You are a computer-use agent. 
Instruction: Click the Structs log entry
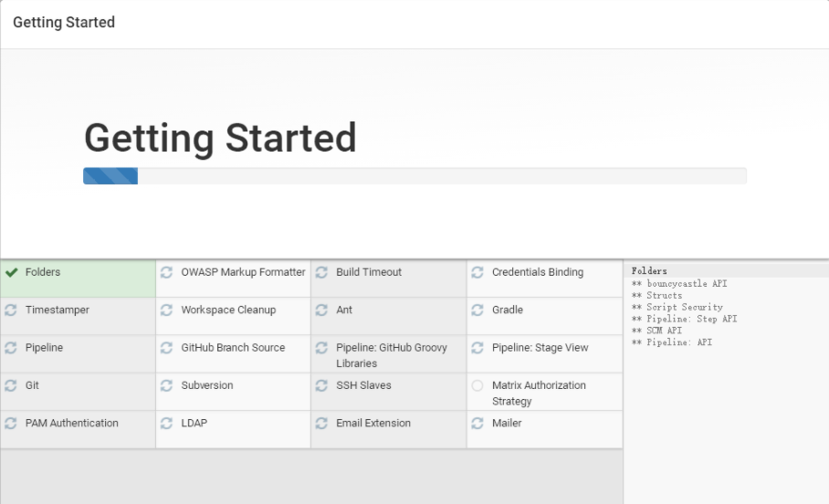pos(657,295)
